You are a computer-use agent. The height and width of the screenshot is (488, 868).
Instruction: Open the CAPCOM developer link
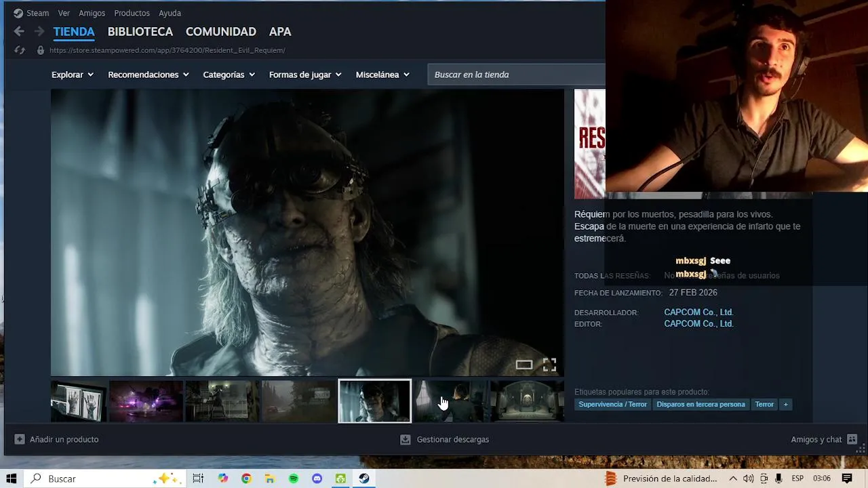tap(698, 312)
